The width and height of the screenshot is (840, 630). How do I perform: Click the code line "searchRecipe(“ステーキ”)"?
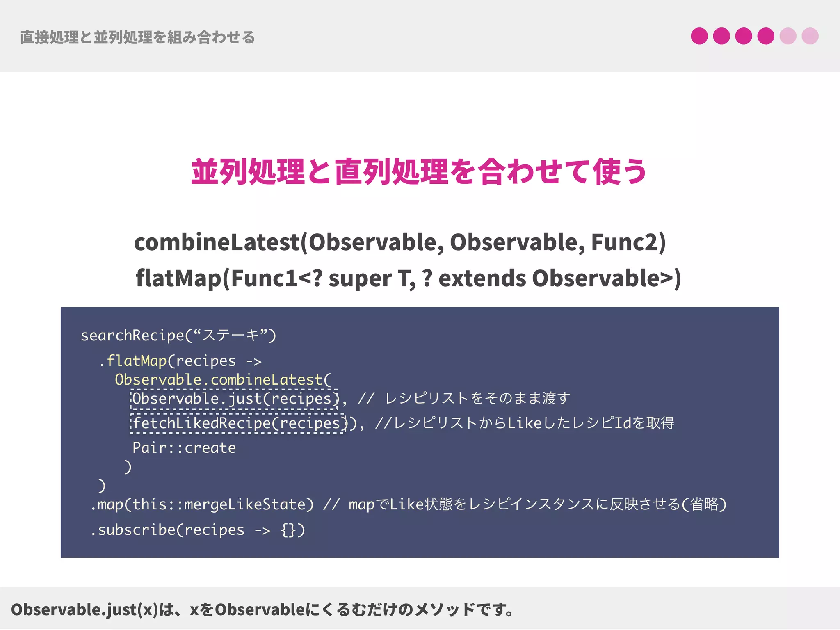[x=178, y=336]
